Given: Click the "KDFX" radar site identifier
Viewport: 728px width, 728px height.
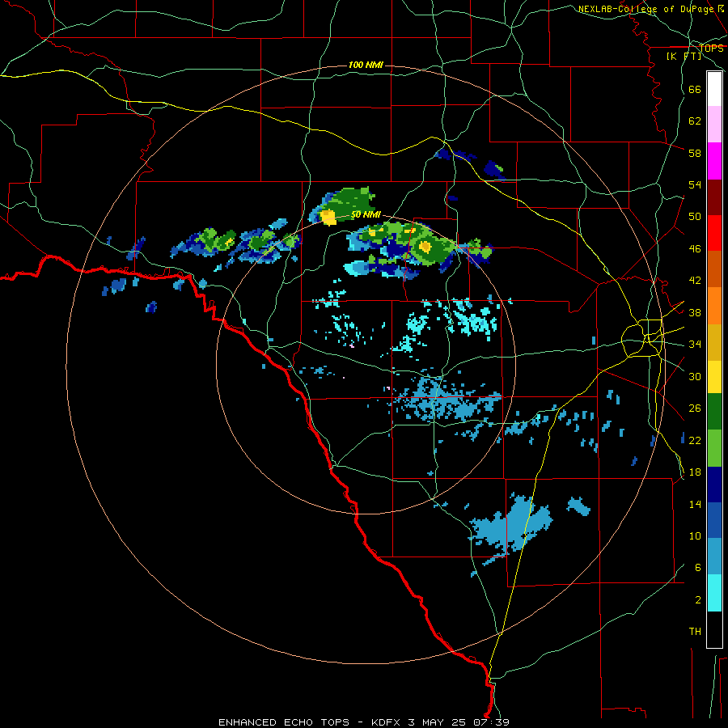Looking at the screenshot, I should point(385,722).
